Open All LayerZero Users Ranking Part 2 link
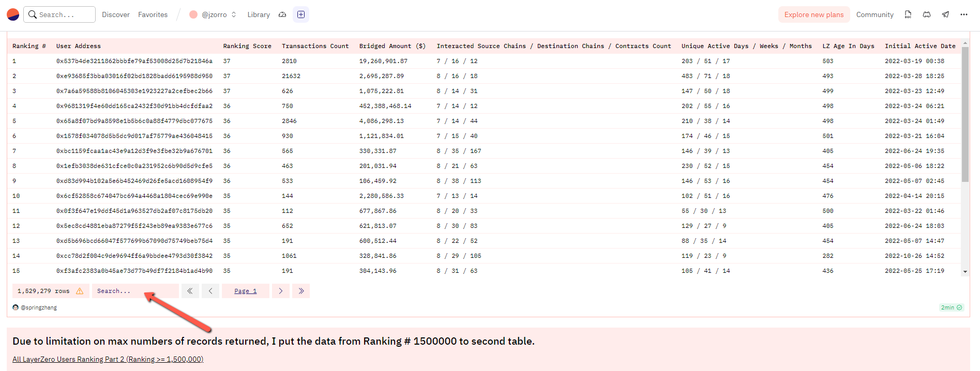 108,359
